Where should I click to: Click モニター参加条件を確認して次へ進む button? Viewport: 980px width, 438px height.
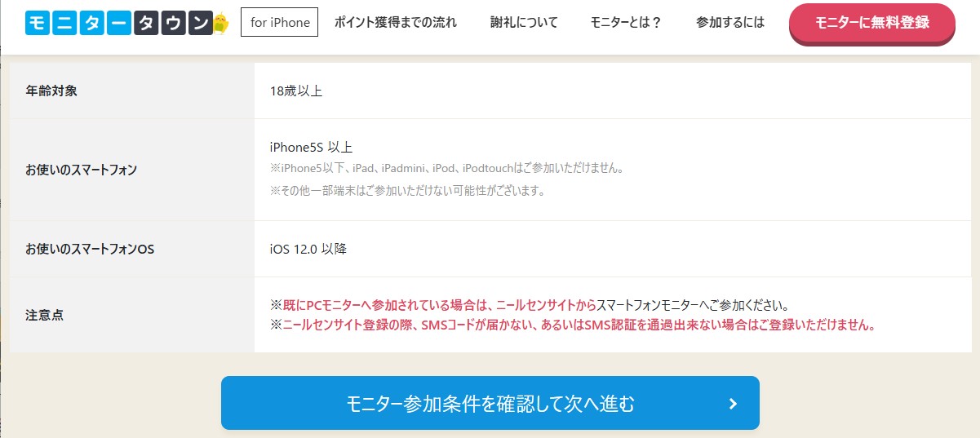[x=490, y=403]
